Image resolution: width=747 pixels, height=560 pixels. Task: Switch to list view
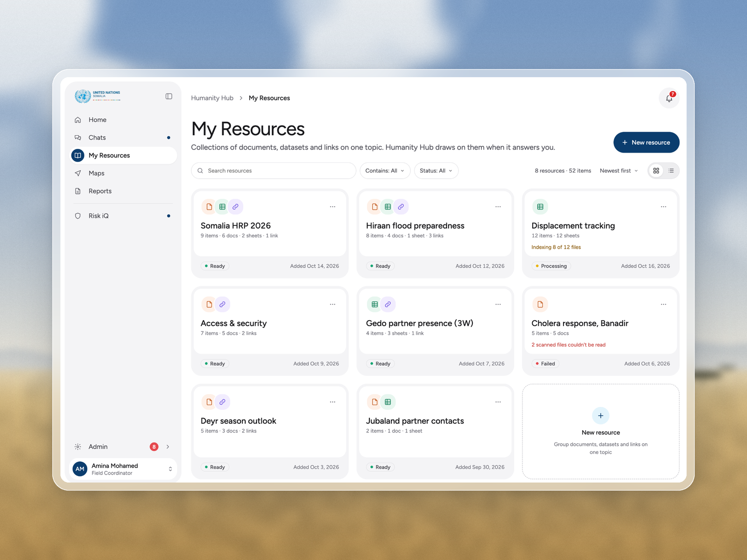(x=671, y=171)
